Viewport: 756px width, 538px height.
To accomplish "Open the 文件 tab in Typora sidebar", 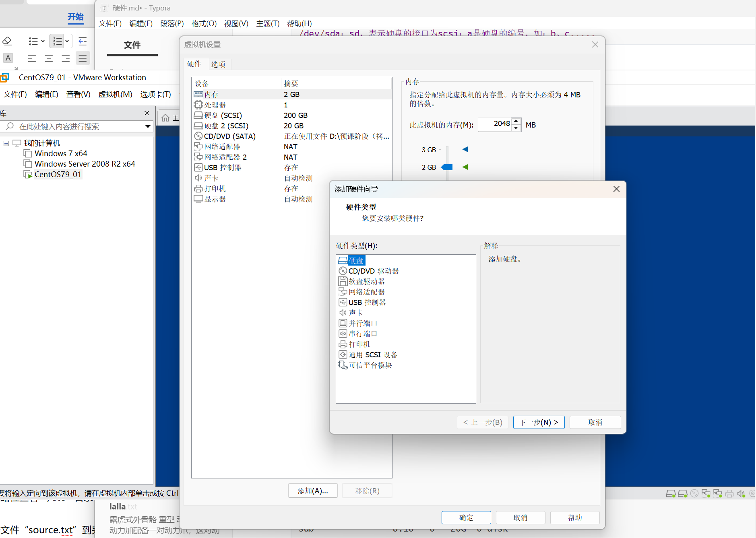I will coord(132,45).
